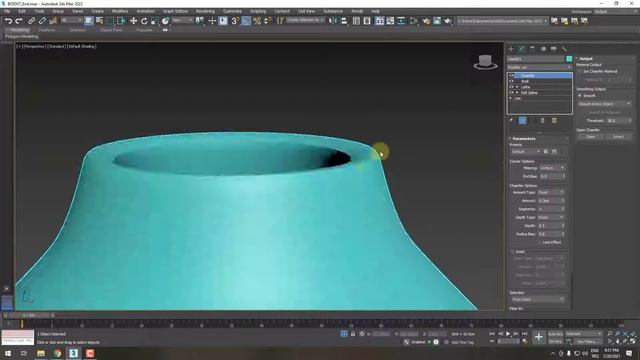640x360 pixels.
Task: Click the ViewCube in viewport
Action: 485,62
